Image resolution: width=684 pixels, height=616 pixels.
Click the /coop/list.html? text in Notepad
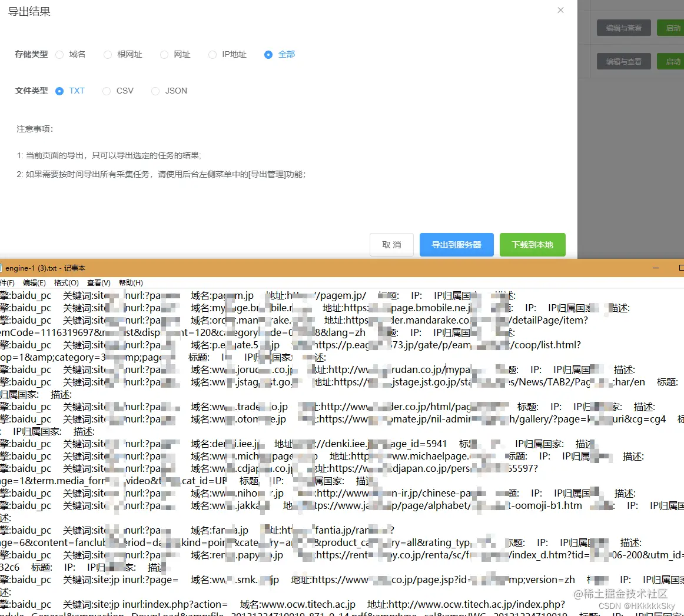point(545,345)
